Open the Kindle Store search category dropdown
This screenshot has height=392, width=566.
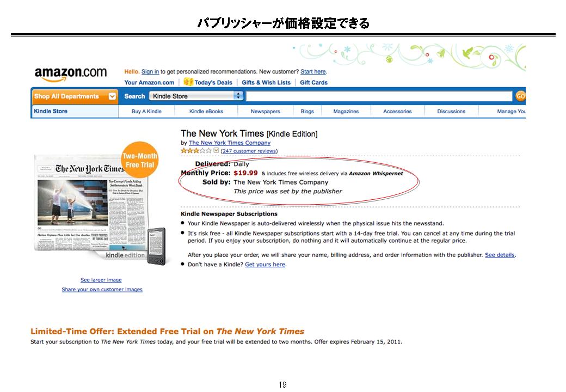tap(196, 96)
